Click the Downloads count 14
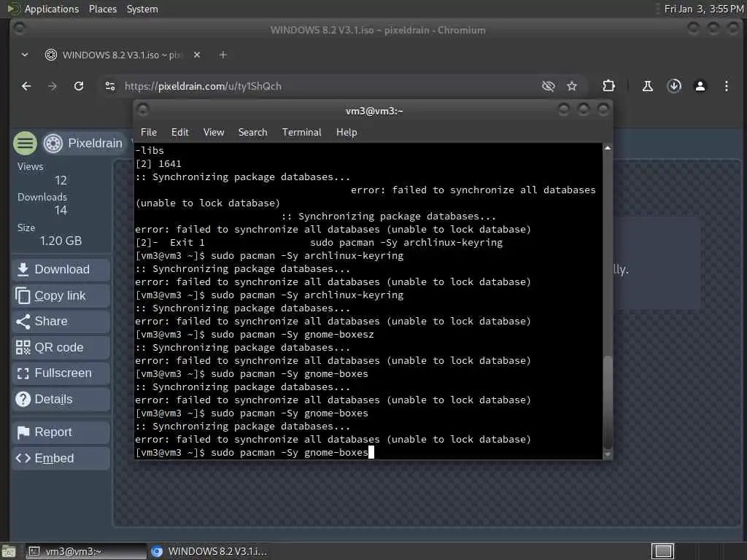 coord(61,210)
